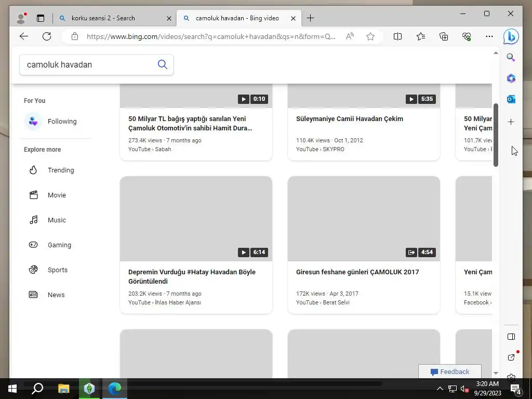
Task: Click YouTube › Sabah source text
Action: point(150,149)
